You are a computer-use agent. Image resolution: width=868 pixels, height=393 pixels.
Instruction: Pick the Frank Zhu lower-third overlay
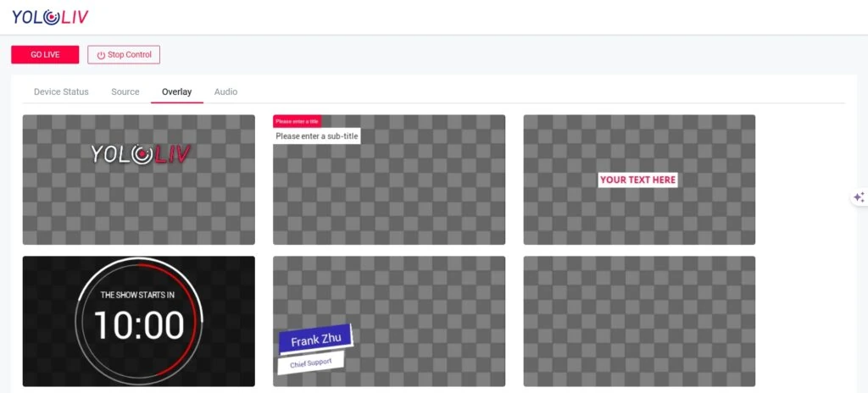click(388, 321)
